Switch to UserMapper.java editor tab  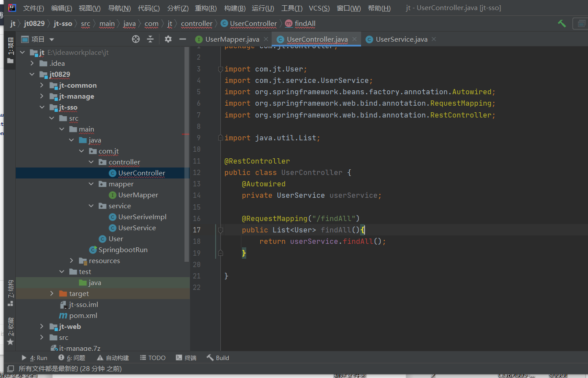tap(232, 39)
